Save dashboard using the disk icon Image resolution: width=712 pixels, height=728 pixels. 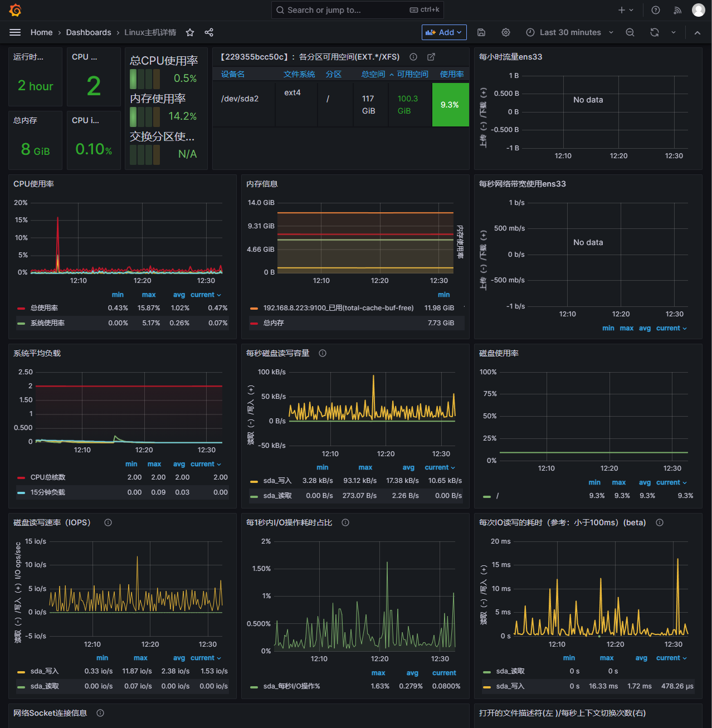pos(481,32)
